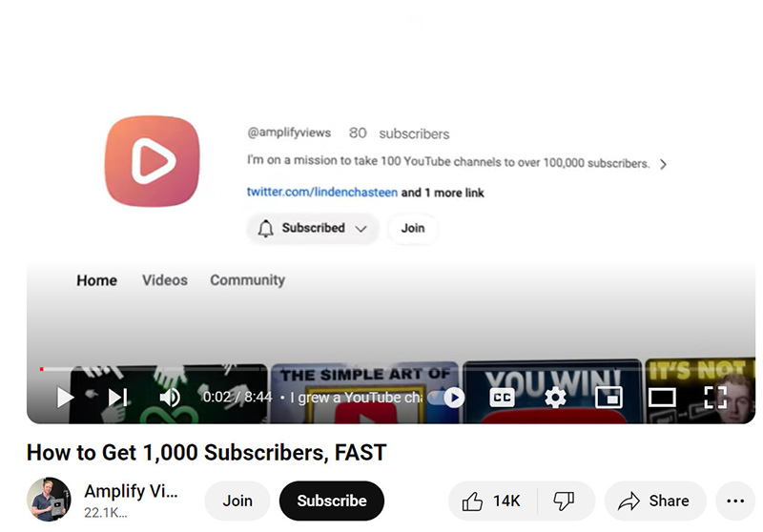Open Amplify Views channel avatar

(49, 500)
